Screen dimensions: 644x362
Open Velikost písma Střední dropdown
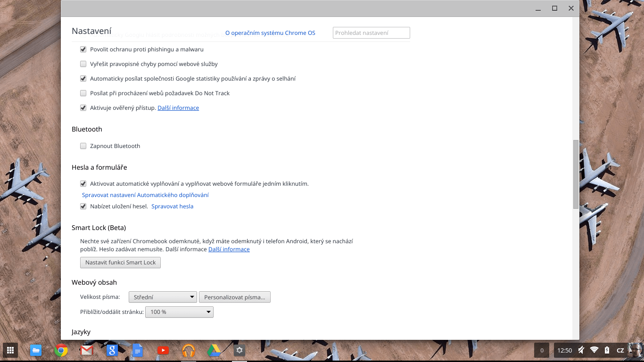pyautogui.click(x=163, y=297)
